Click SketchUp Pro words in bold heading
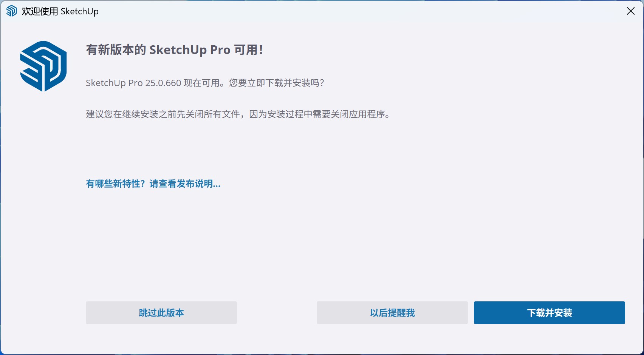 coord(190,50)
